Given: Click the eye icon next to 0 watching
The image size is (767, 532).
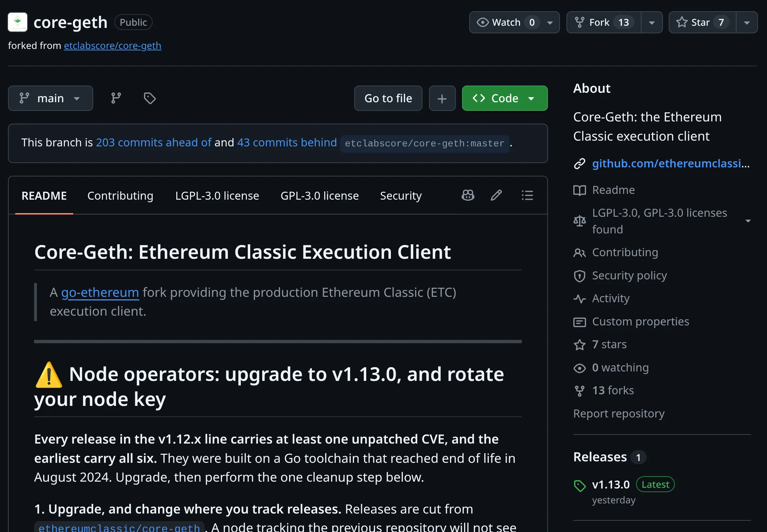Looking at the screenshot, I should (580, 368).
